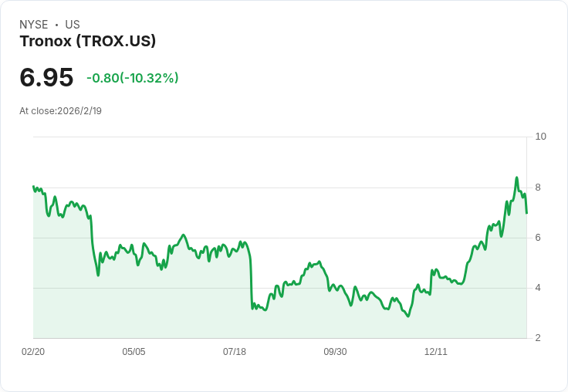Click the 12/11 date label

point(436,352)
